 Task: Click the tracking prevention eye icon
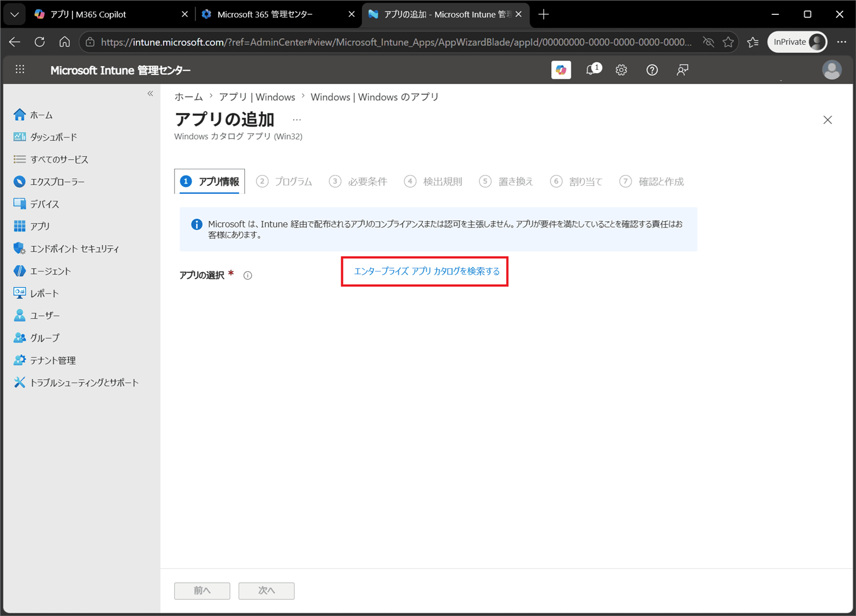tap(708, 42)
